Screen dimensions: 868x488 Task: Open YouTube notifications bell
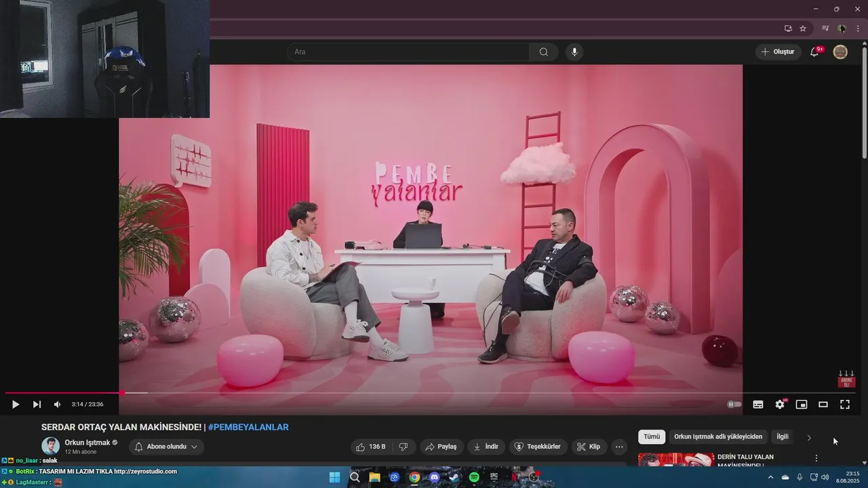coord(815,52)
